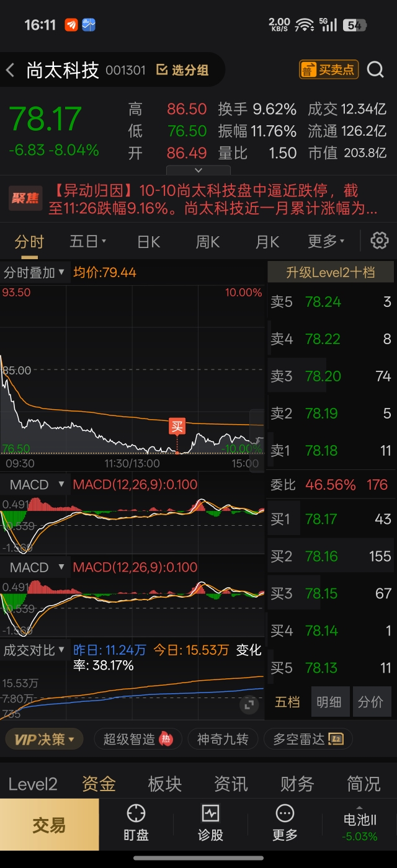Tap the intraday price line chart
Screen dimensions: 397x868
coord(132,370)
